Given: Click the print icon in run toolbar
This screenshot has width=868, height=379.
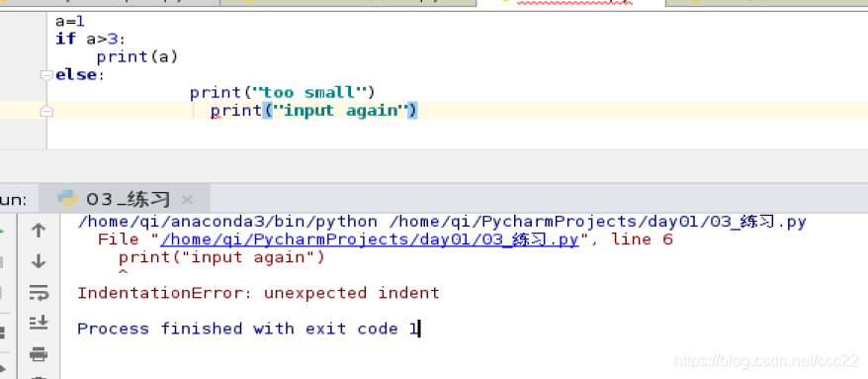Looking at the screenshot, I should [x=39, y=353].
